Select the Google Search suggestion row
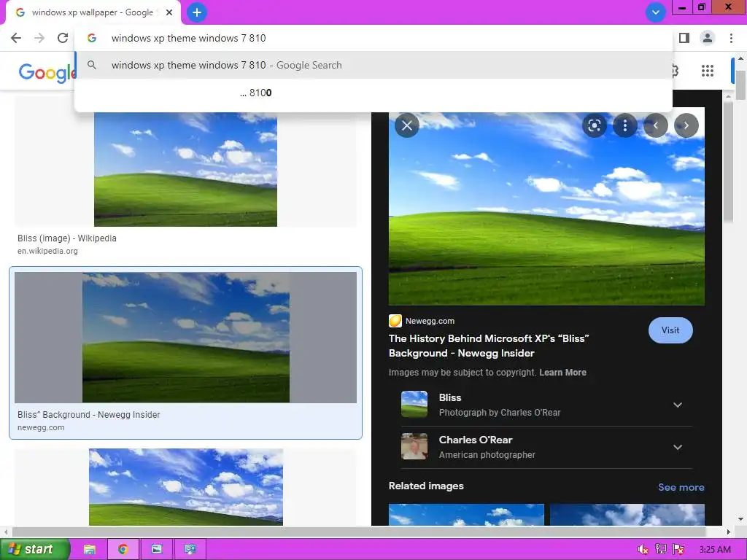The width and height of the screenshot is (747, 560). pos(373,65)
